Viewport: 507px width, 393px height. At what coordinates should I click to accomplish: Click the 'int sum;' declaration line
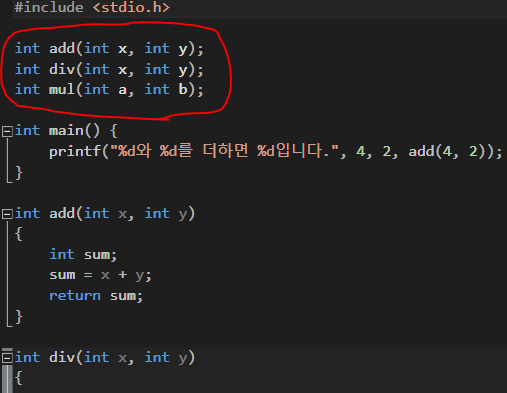point(83,255)
